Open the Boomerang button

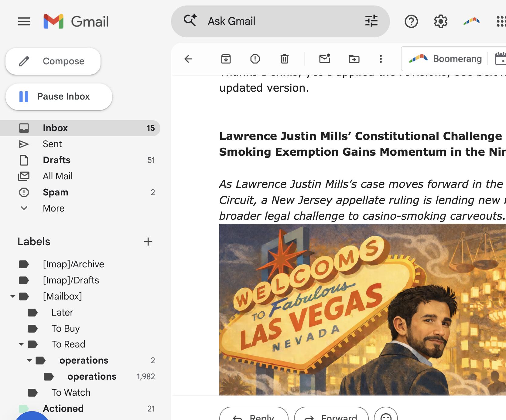pyautogui.click(x=445, y=59)
